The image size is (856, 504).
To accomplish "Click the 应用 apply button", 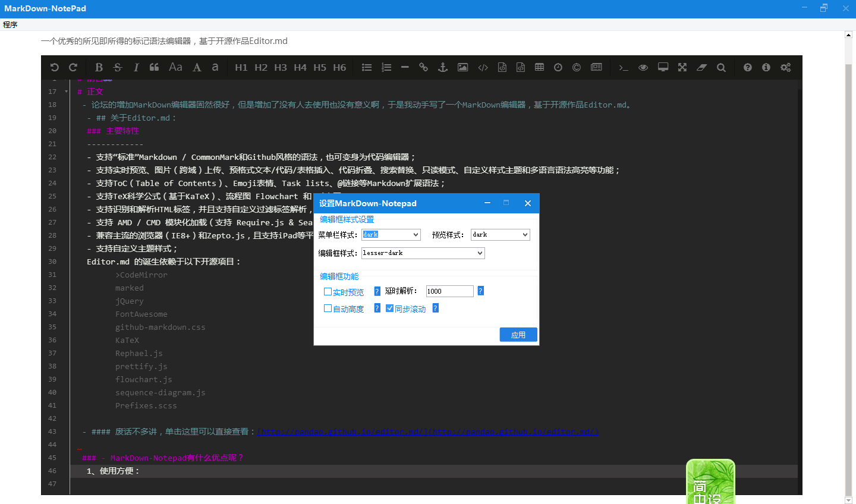I will point(518,335).
